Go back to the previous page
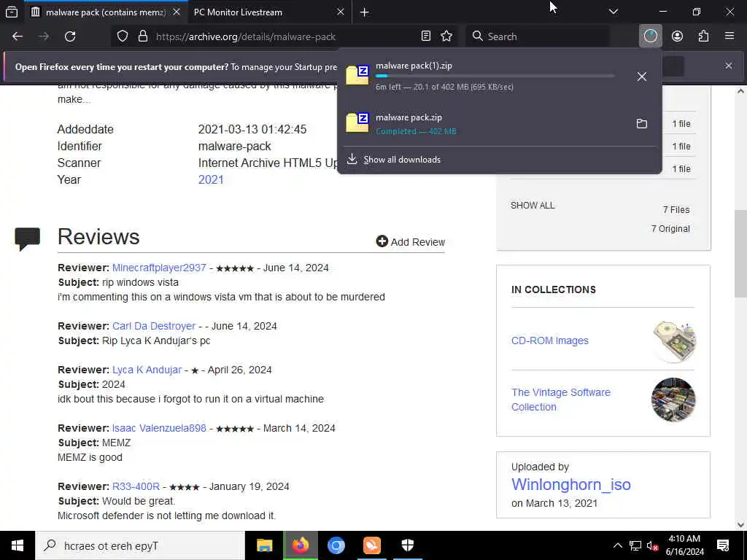Screen dimensions: 747x560 [x=18, y=36]
